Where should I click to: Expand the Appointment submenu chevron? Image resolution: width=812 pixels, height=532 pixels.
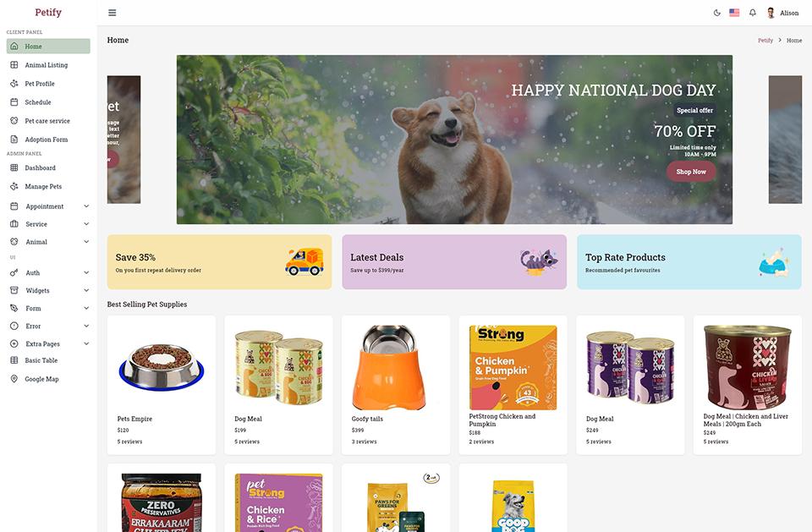[x=86, y=206]
